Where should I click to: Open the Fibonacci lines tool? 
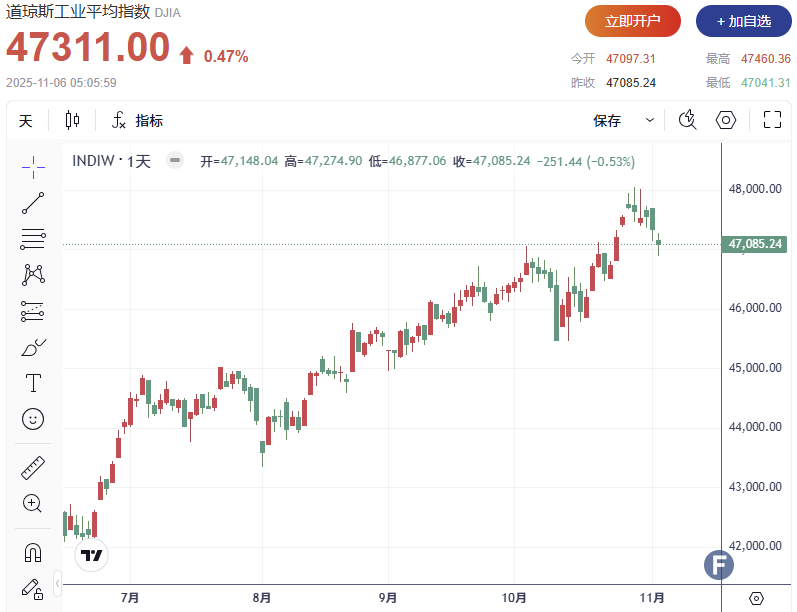tap(33, 239)
